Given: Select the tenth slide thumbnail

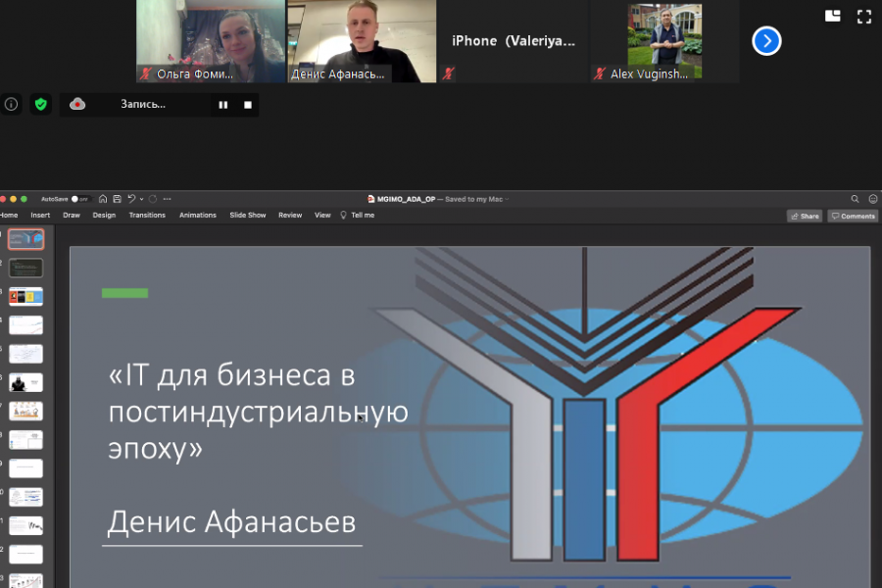Looking at the screenshot, I should 25,497.
